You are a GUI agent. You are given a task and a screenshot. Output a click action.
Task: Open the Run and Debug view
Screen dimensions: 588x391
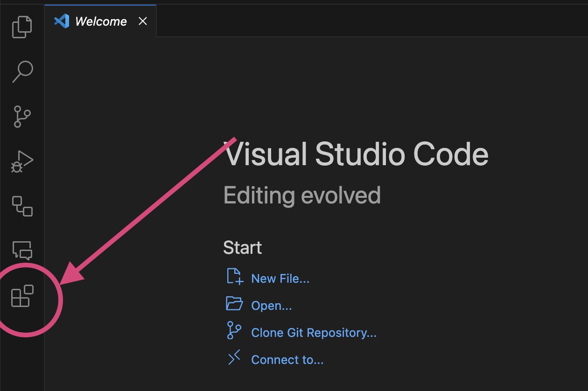point(21,161)
